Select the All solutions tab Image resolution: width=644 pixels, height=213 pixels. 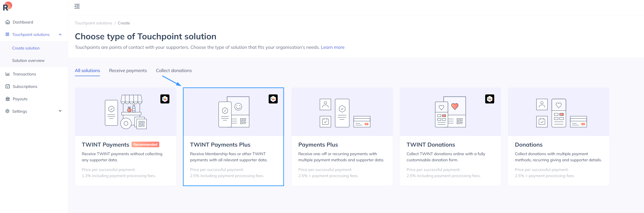click(x=87, y=70)
